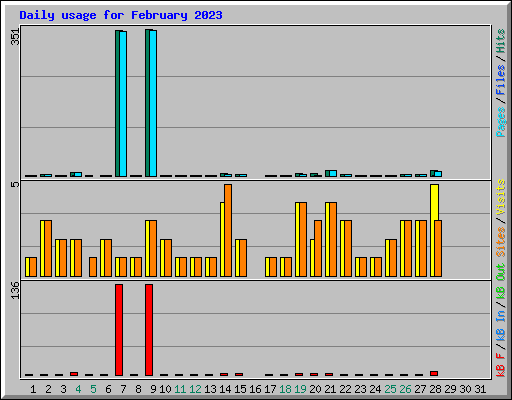This screenshot has height=400, width=512.
Task: Click the 'Sites' legend label
Action: click(x=501, y=242)
